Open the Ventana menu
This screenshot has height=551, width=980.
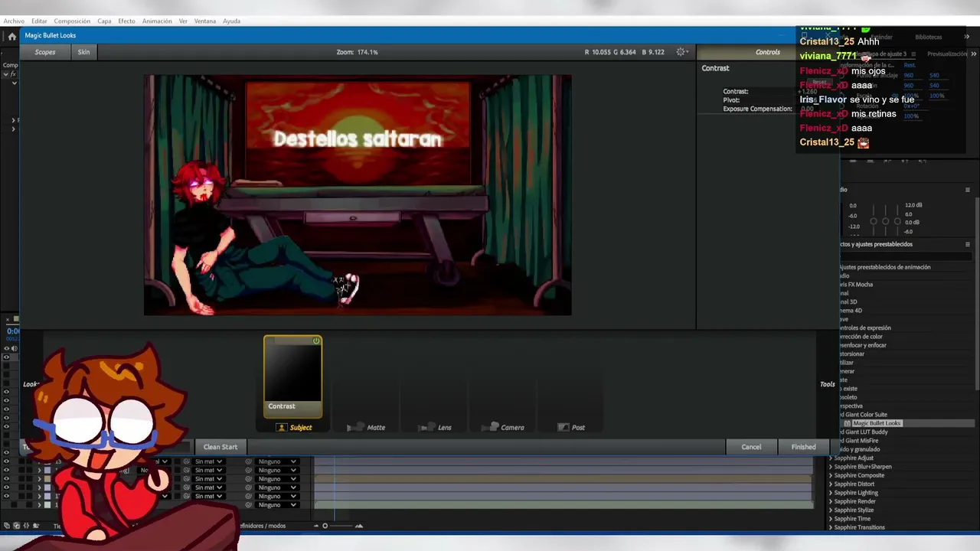[205, 21]
